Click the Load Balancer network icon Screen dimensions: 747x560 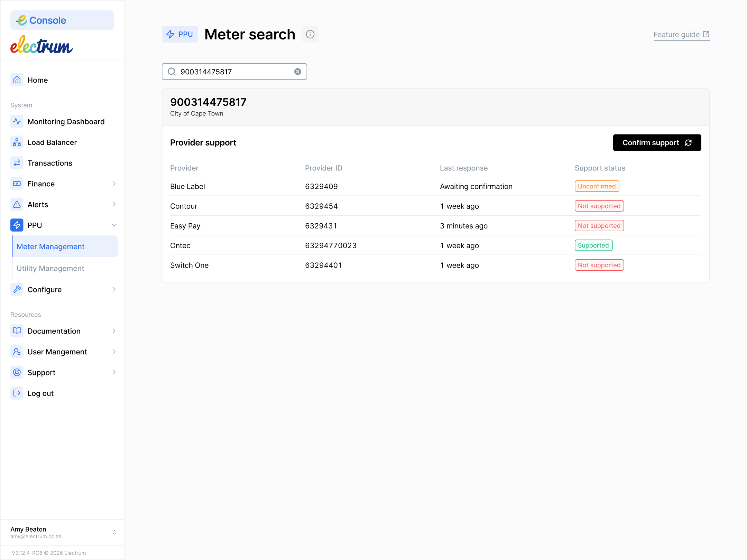click(x=17, y=142)
